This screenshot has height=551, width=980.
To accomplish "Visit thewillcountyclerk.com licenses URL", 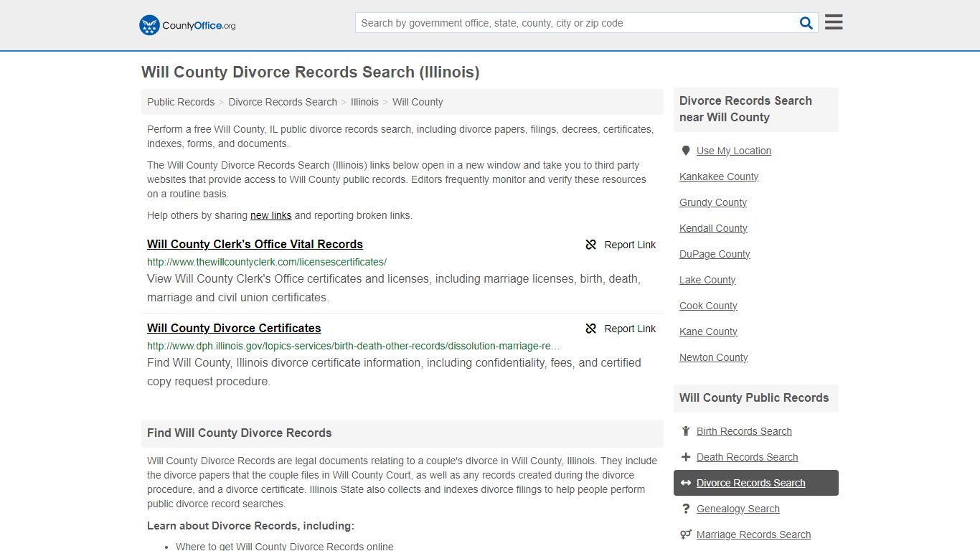I will (x=267, y=262).
